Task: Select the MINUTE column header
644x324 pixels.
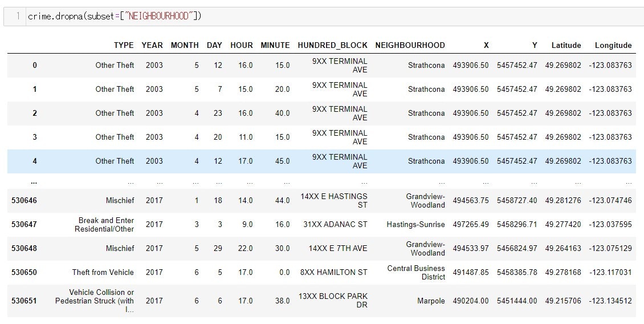Action: [275, 45]
